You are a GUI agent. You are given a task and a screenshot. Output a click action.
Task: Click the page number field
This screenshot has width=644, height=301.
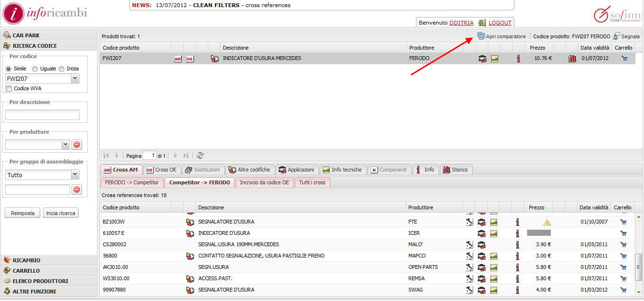click(x=150, y=155)
